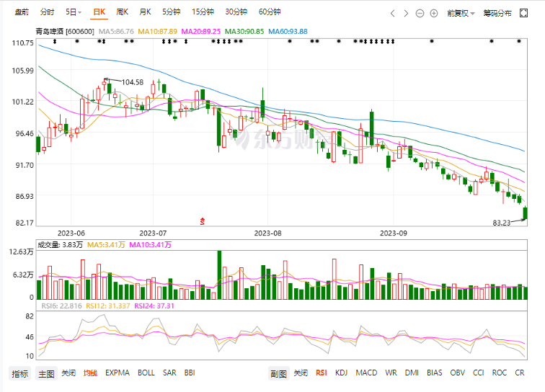The height and width of the screenshot is (392, 545).
Task: Enable 均线 moving average overlay
Action: (90, 373)
